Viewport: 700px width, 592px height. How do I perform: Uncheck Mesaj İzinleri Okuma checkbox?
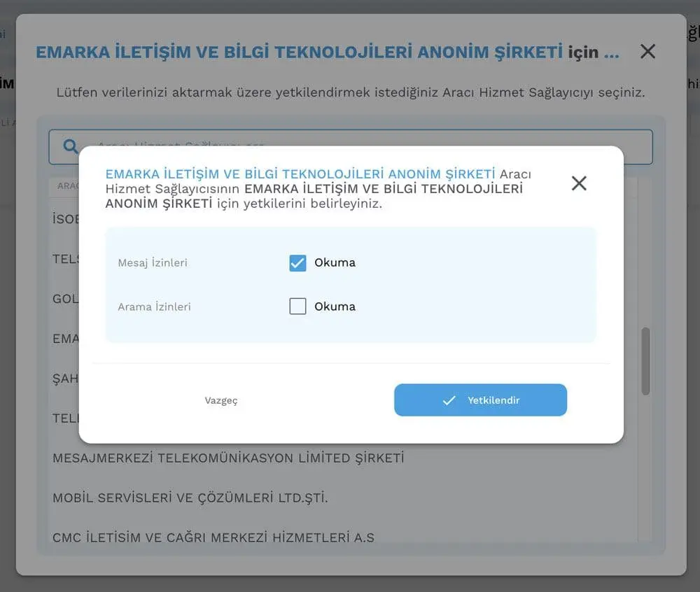point(297,263)
